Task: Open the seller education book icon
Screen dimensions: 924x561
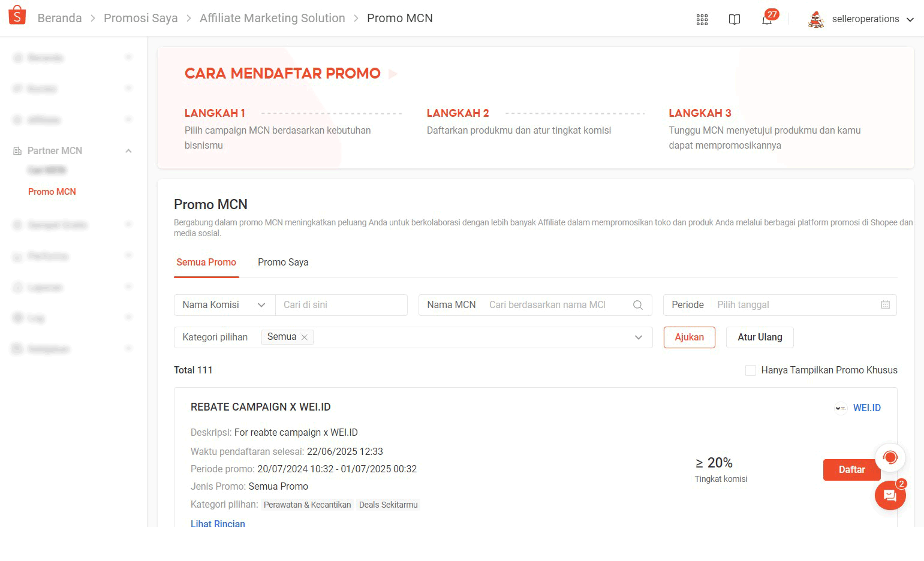Action: tap(735, 19)
